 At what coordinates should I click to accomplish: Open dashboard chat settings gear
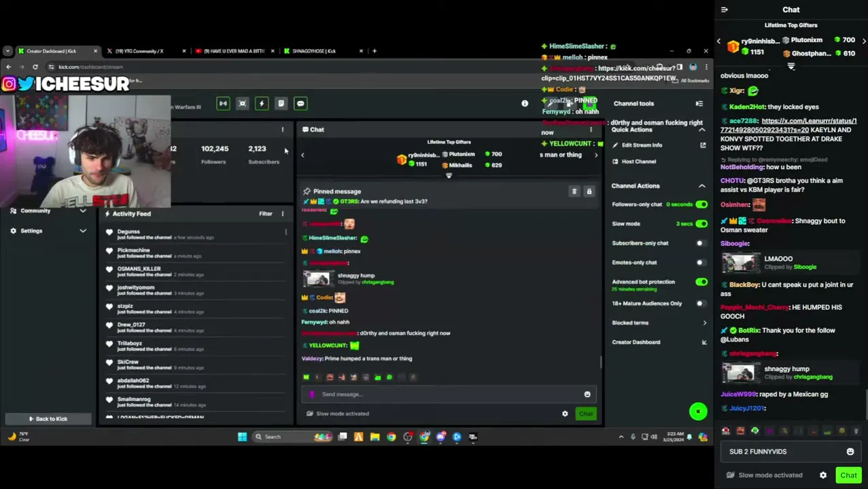[x=565, y=414]
